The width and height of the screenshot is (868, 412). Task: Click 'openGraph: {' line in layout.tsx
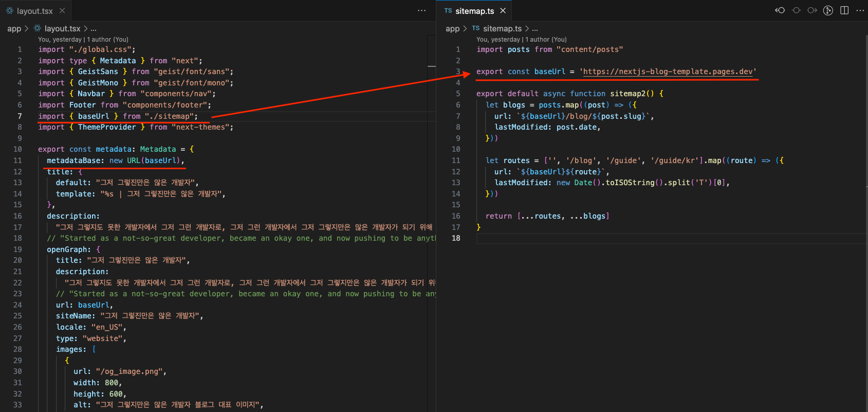[x=73, y=249]
